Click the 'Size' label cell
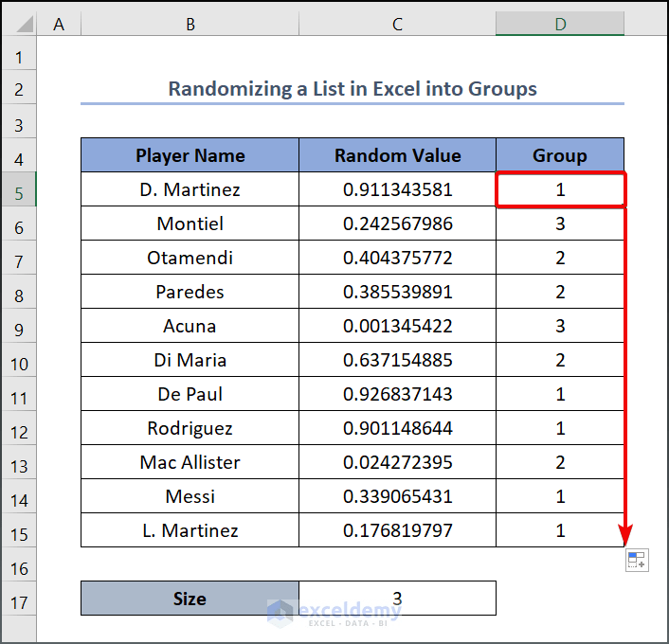Viewport: 669px width, 644px height. click(x=190, y=599)
